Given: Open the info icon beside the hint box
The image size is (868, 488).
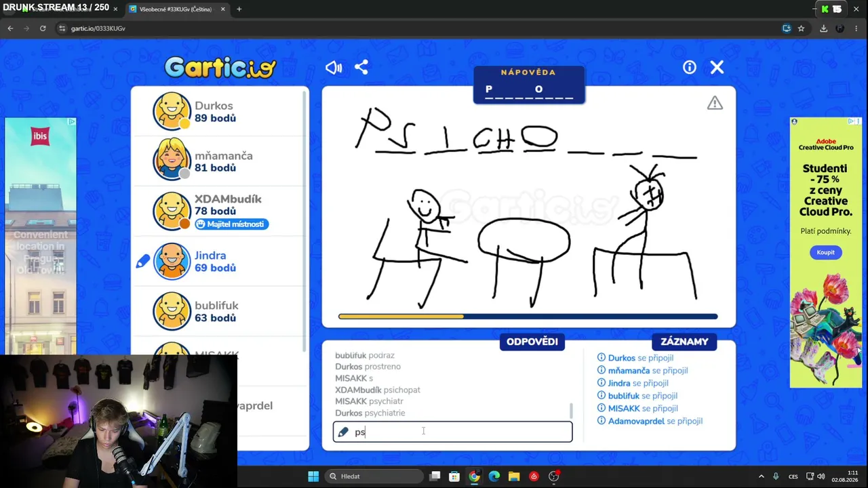Looking at the screenshot, I should point(690,67).
